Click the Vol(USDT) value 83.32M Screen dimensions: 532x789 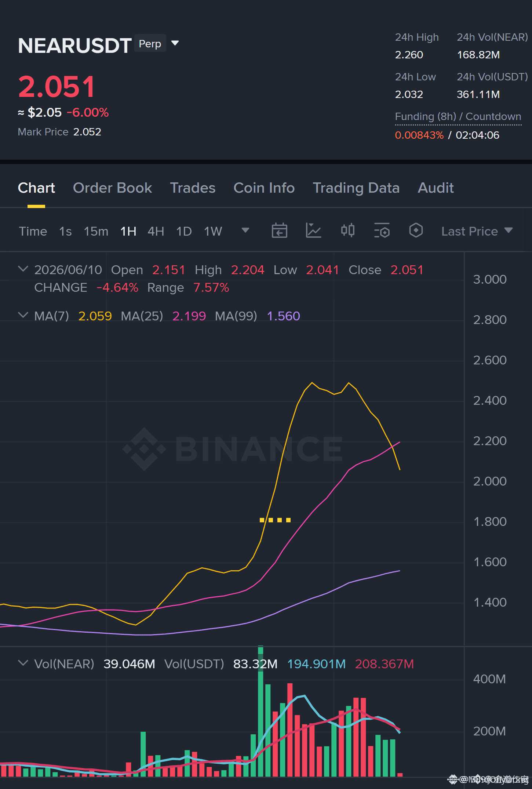[x=255, y=664]
